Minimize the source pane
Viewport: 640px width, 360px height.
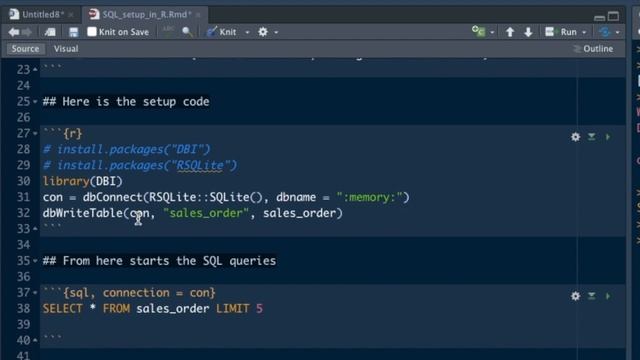[599, 17]
